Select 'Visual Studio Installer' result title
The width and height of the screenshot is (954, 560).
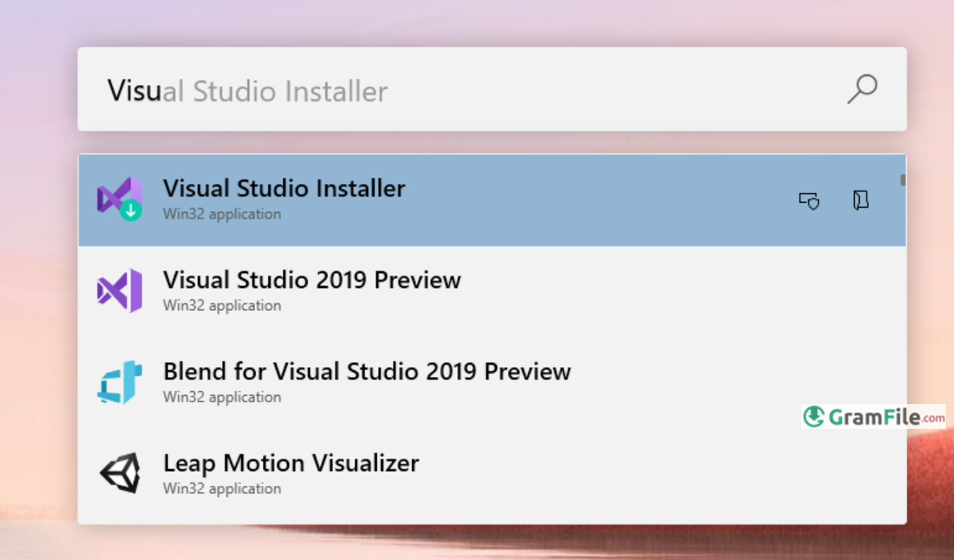pos(284,189)
